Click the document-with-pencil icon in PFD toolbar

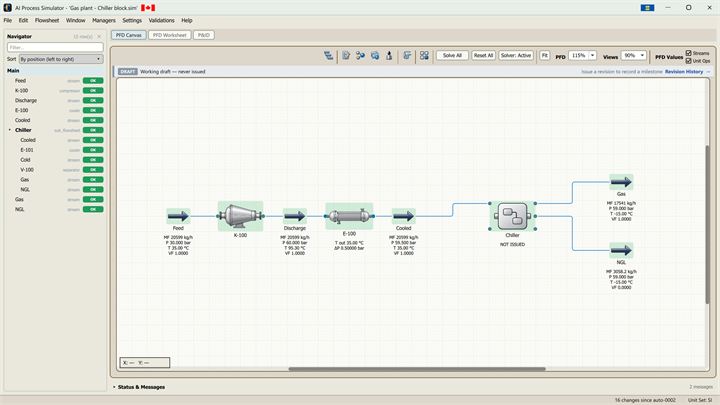tap(346, 56)
